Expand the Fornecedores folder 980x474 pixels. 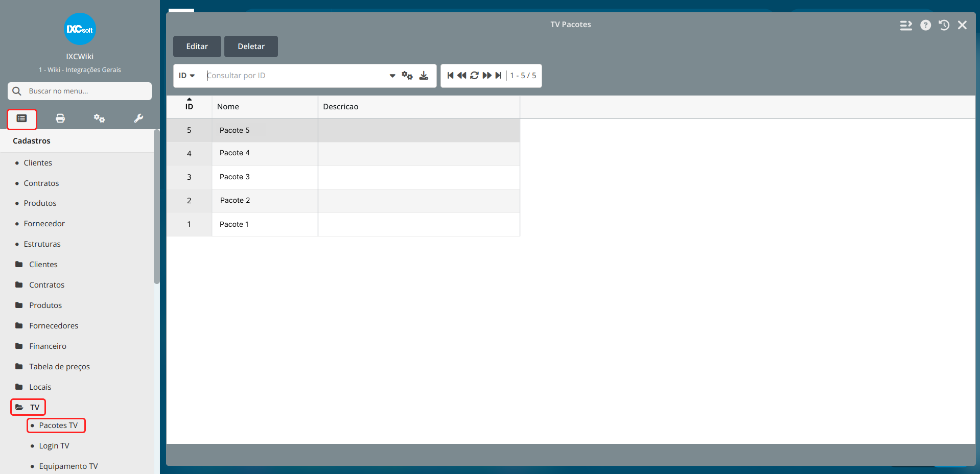point(54,326)
